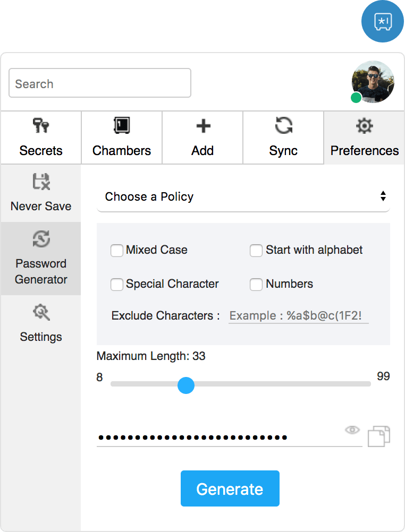Open the Preferences gear icon
Screen dimensions: 405x532
(364, 126)
